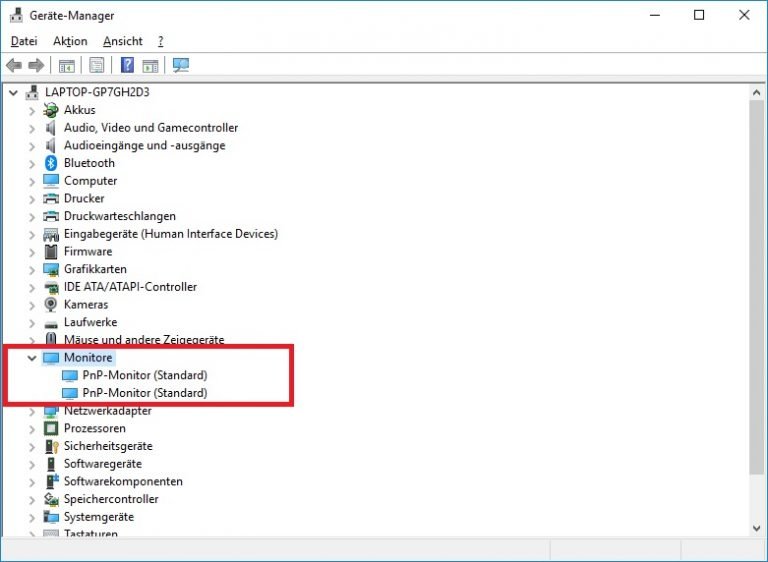Open the ? help menu
The image size is (768, 562).
161,41
